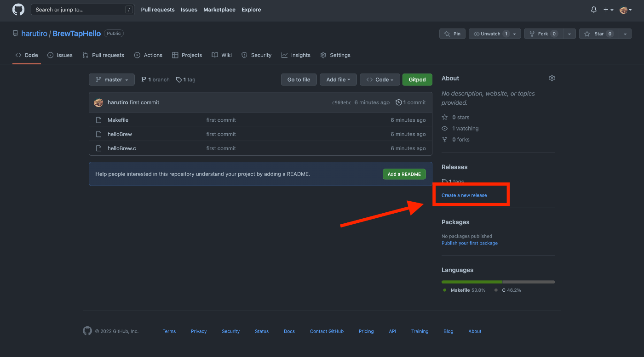Click Add a README button
Screen dimensions: 644x357
[404, 174]
